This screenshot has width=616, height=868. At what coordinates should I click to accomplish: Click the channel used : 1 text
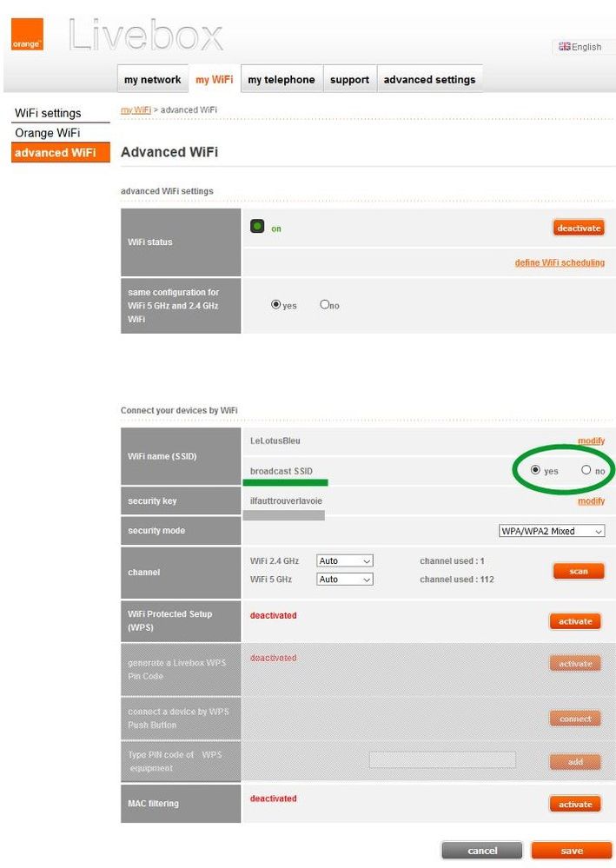click(x=452, y=560)
